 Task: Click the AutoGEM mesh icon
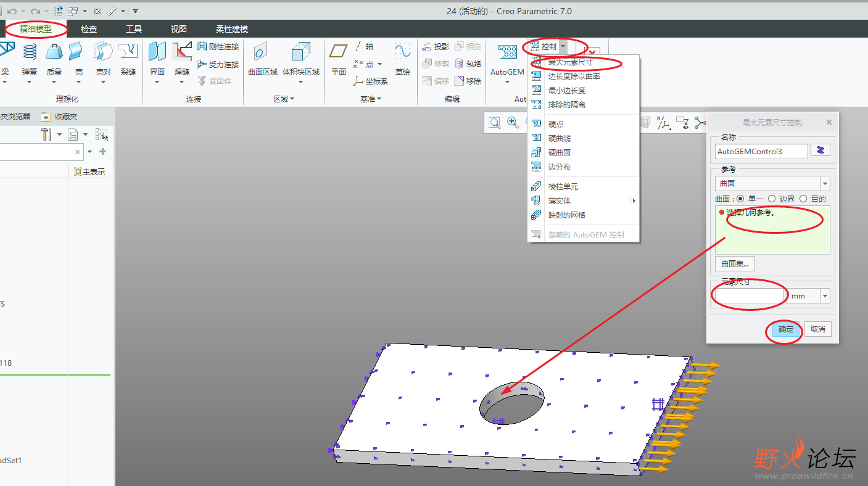(507, 52)
